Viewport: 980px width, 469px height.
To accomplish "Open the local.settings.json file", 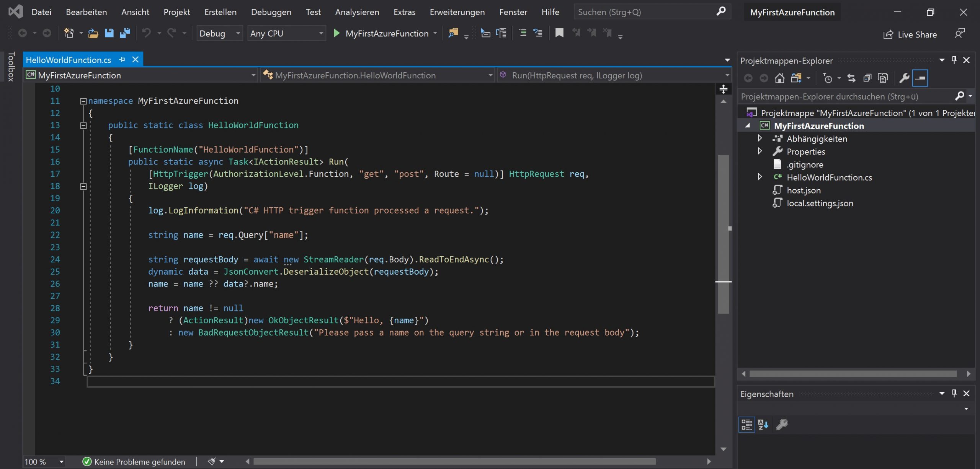I will click(820, 203).
